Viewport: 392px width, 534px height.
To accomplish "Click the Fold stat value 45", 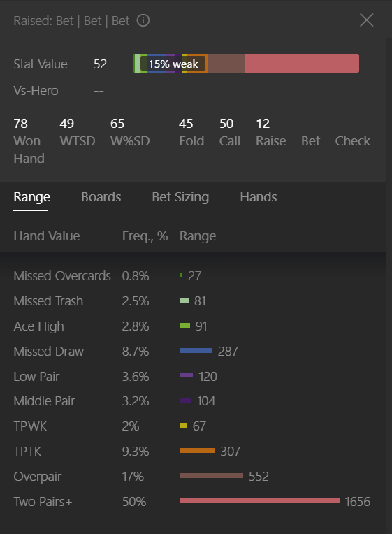I will [186, 124].
